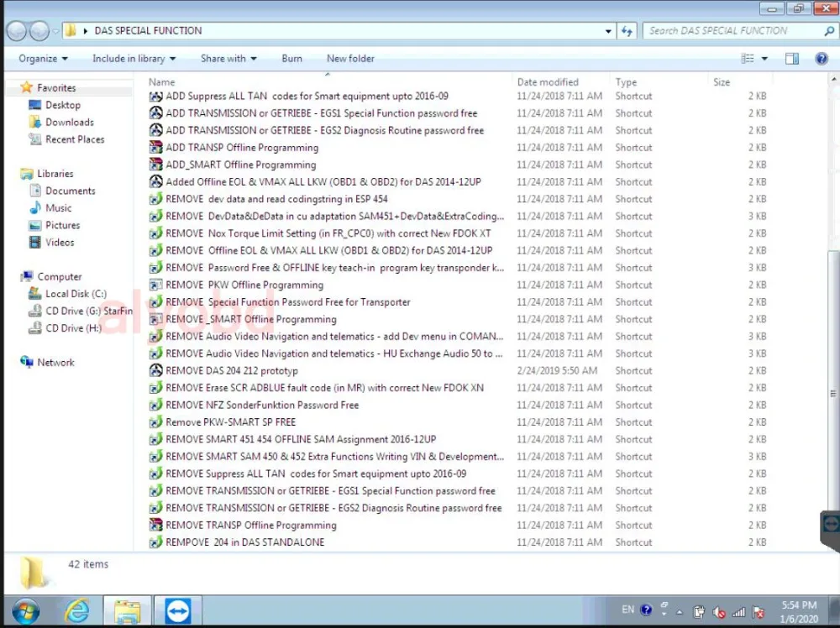Open the view options dropdown arrow
The width and height of the screenshot is (840, 628).
coord(764,59)
